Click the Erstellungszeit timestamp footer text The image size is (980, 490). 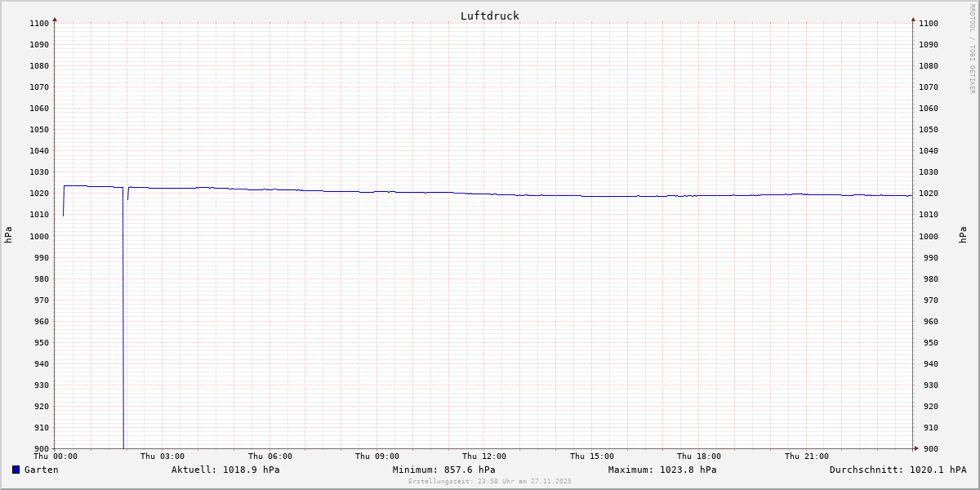tap(490, 481)
